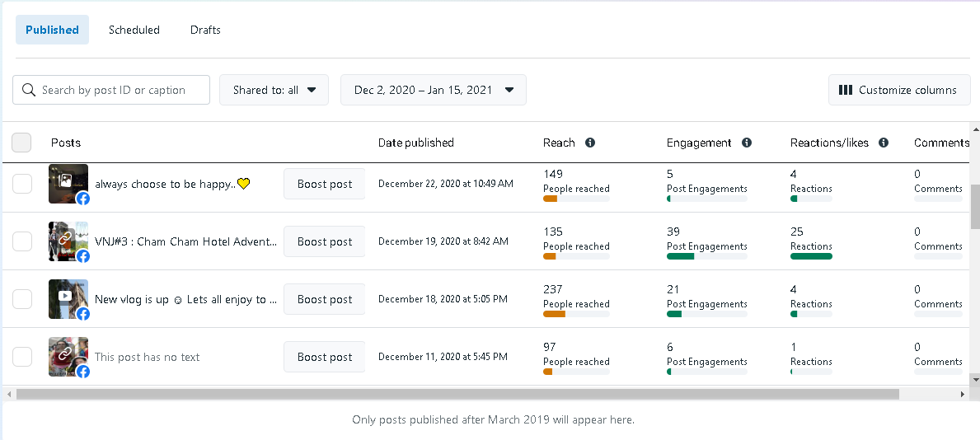The image size is (980, 440).
Task: Open the VNJ#3 Cham Cham Hotel thumbnail
Action: click(x=68, y=241)
